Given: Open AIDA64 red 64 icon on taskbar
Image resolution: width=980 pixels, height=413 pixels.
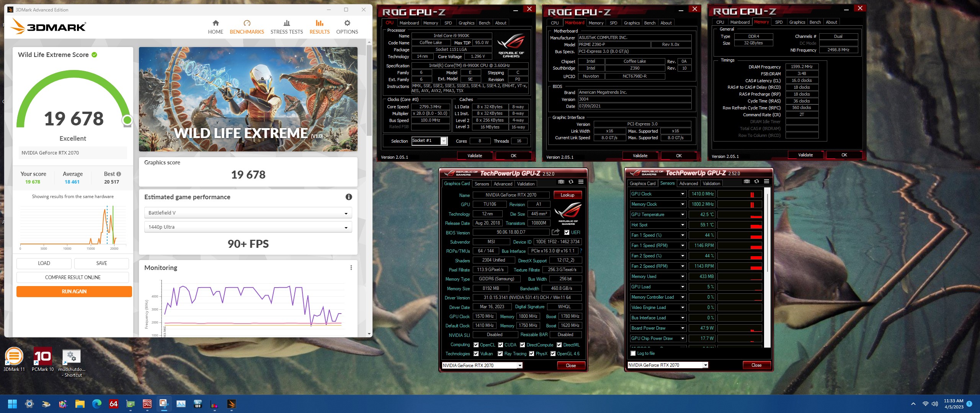Looking at the screenshot, I should [x=113, y=404].
